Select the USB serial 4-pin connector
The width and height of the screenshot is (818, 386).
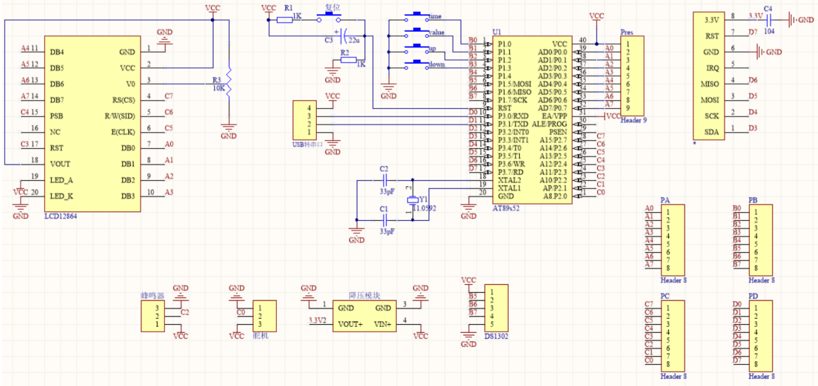point(304,119)
